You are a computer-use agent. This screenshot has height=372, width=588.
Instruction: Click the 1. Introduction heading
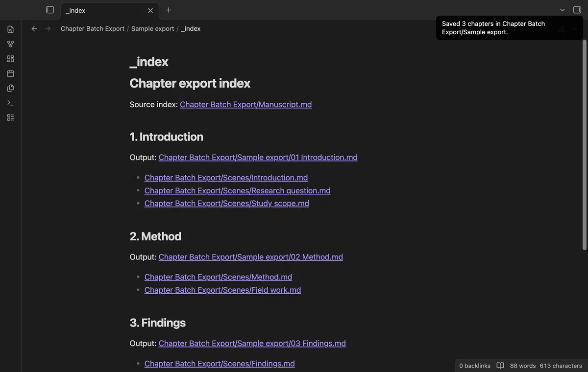pos(167,137)
